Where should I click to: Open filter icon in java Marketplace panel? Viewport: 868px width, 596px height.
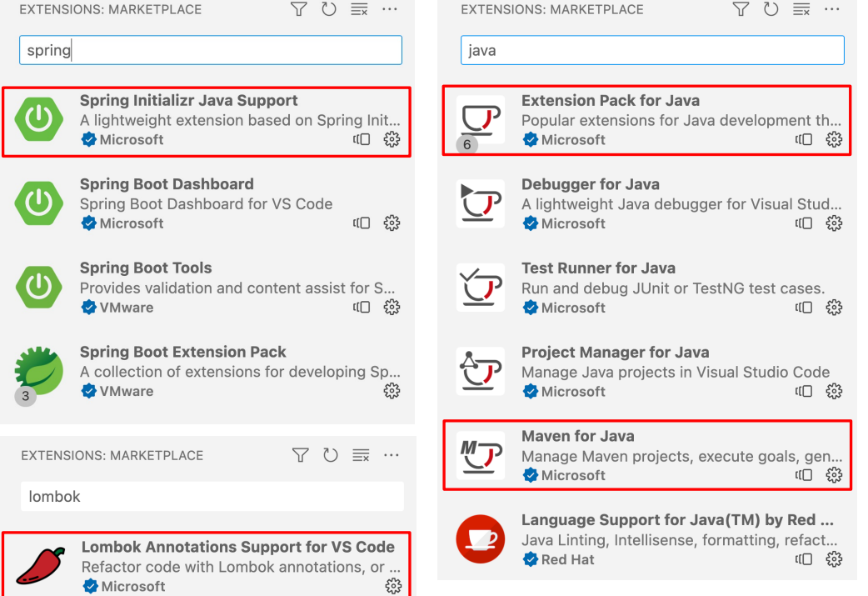click(x=741, y=9)
